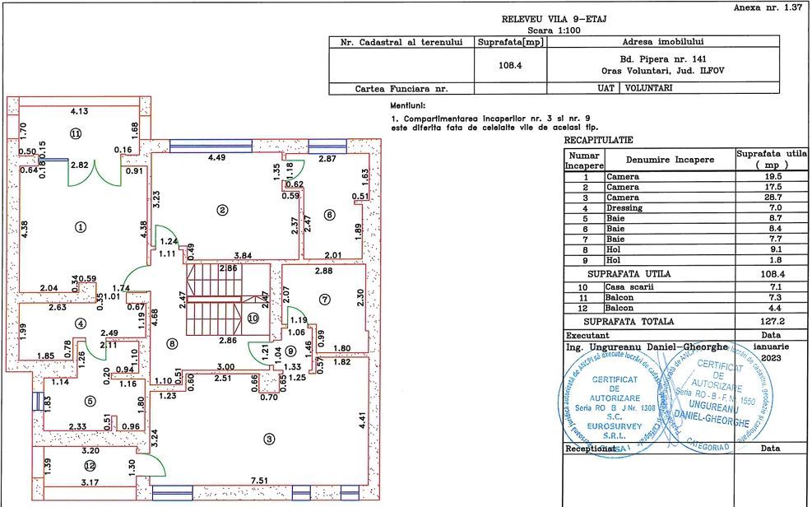The height and width of the screenshot is (507, 812).
Task: Click dimension '2.82' above balcony door
Action: tap(79, 165)
